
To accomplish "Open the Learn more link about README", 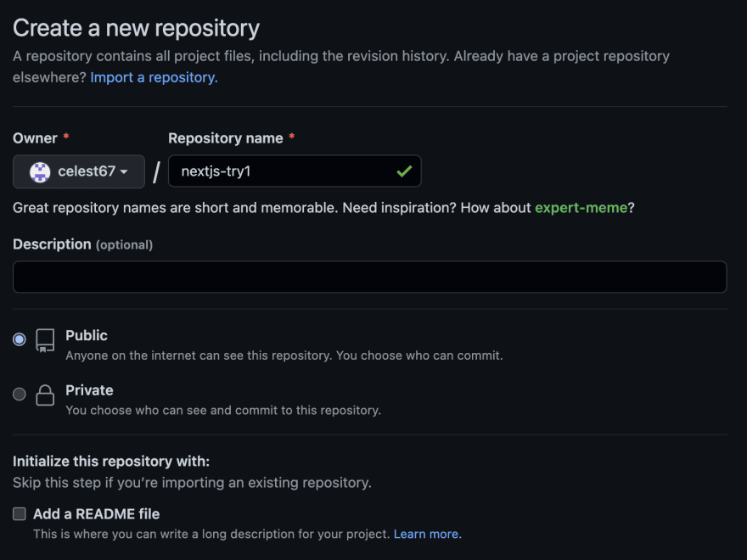I will [427, 534].
